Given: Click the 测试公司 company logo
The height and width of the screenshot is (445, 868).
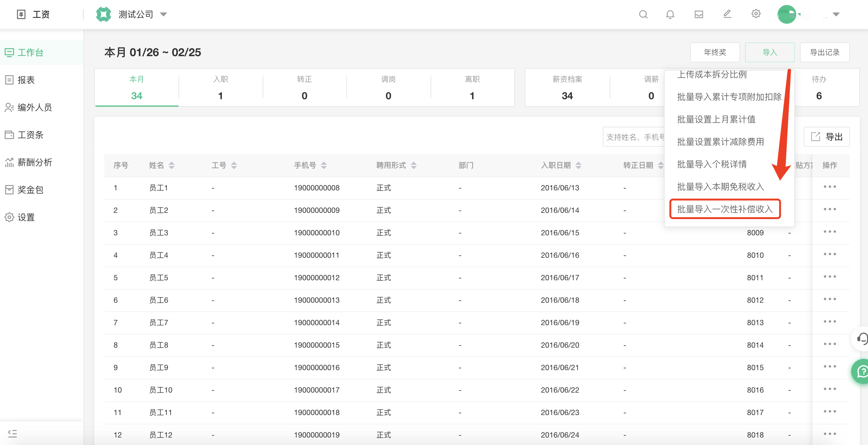Looking at the screenshot, I should [x=104, y=14].
